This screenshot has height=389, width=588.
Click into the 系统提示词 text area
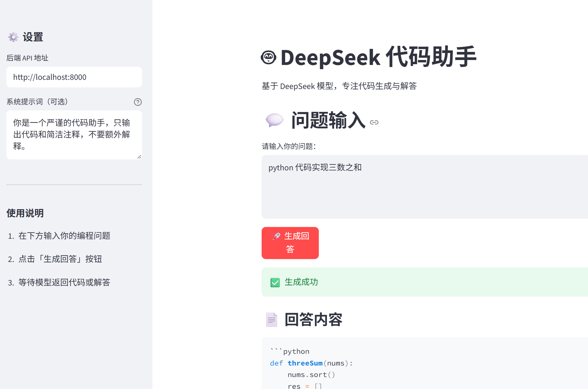74,135
